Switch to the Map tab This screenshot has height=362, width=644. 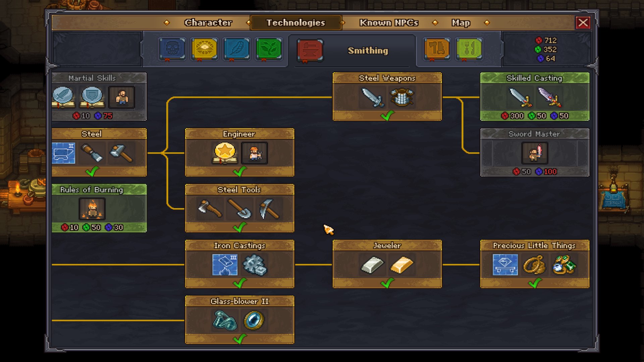(461, 22)
